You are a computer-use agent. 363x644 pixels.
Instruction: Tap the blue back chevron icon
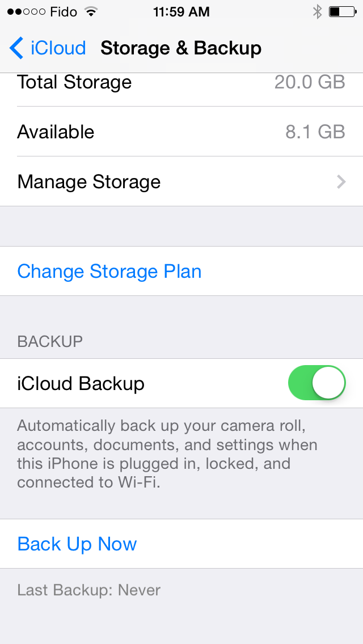(x=16, y=48)
